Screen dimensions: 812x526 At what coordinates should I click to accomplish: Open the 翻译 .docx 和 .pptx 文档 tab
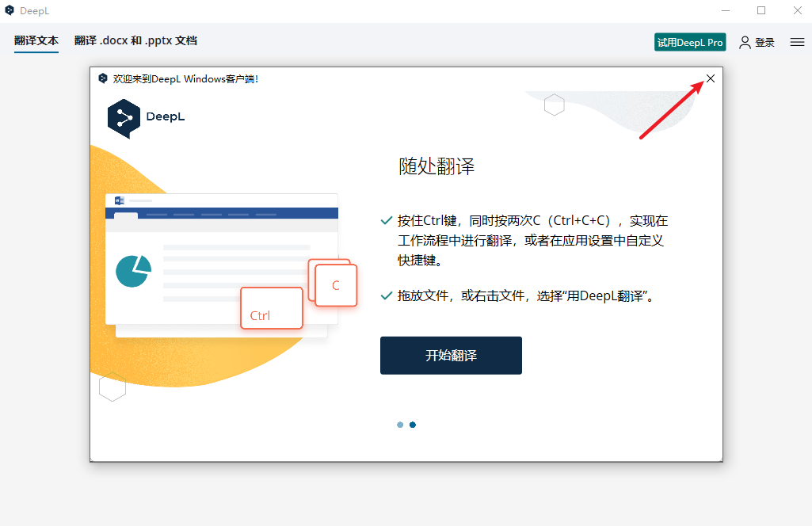135,40
